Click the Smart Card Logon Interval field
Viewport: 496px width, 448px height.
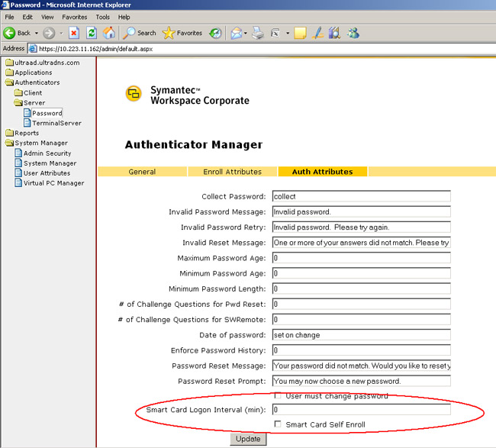361,410
